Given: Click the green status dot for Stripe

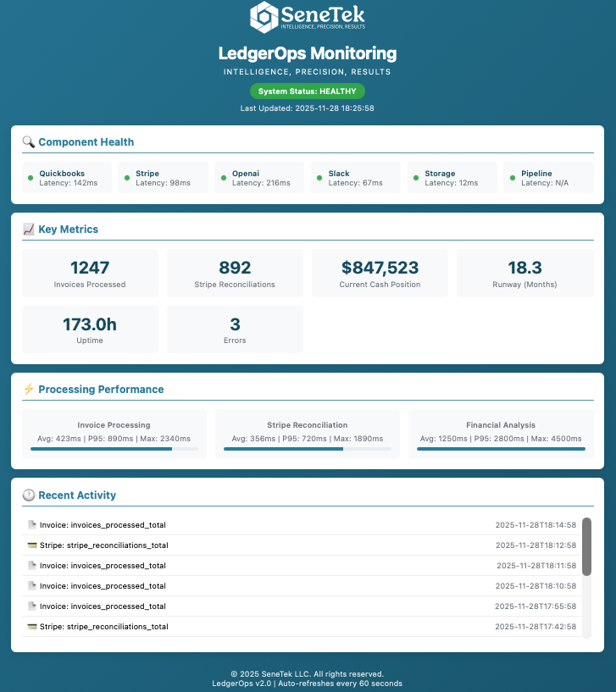Looking at the screenshot, I should coord(127,178).
